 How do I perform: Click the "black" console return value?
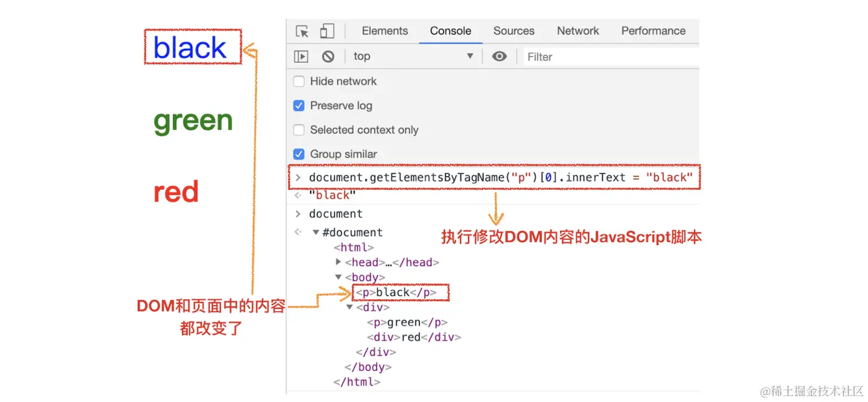tap(333, 195)
